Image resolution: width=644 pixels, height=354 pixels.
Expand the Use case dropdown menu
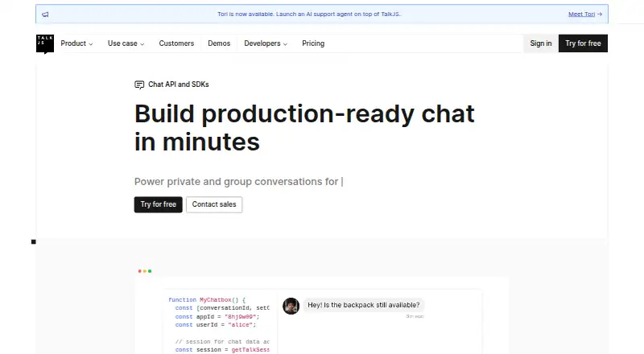coord(126,43)
